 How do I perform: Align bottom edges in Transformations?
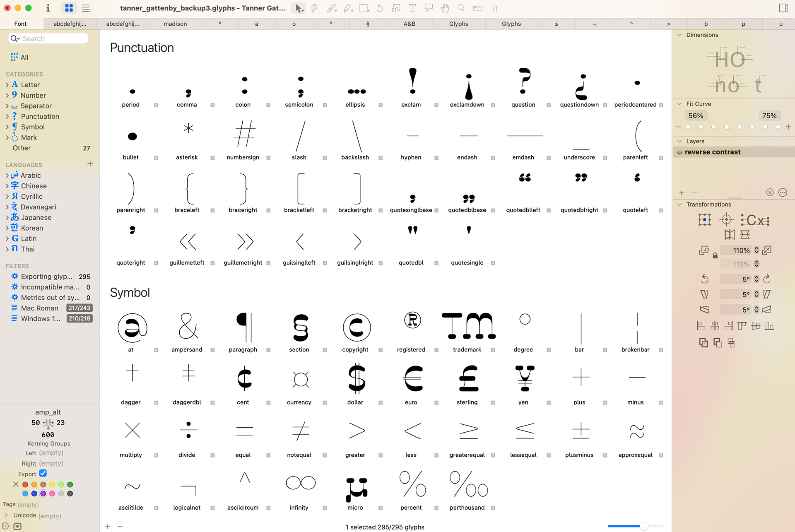click(x=769, y=326)
